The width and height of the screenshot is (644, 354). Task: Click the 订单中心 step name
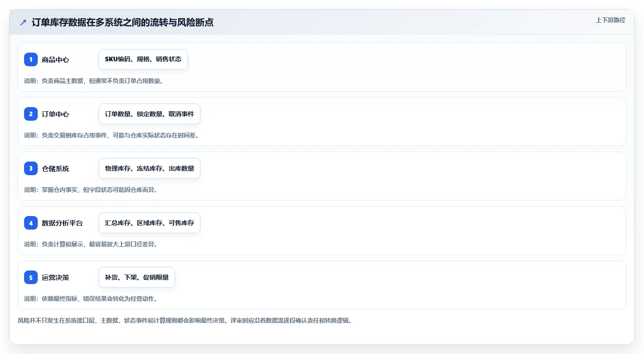coord(55,114)
